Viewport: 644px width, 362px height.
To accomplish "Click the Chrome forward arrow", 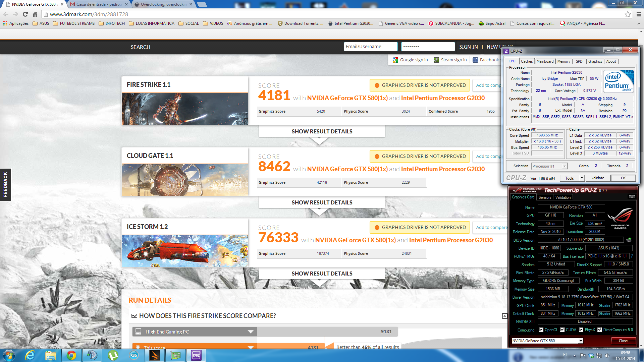I will [15, 14].
